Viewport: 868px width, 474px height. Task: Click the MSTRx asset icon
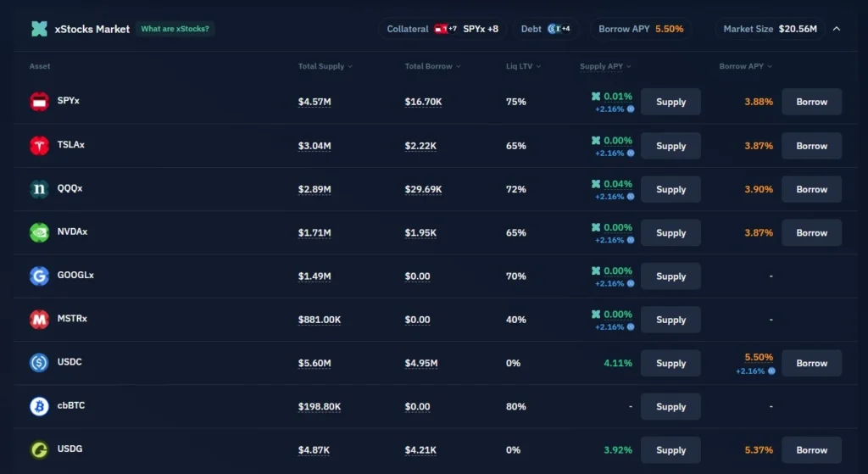pyautogui.click(x=39, y=319)
